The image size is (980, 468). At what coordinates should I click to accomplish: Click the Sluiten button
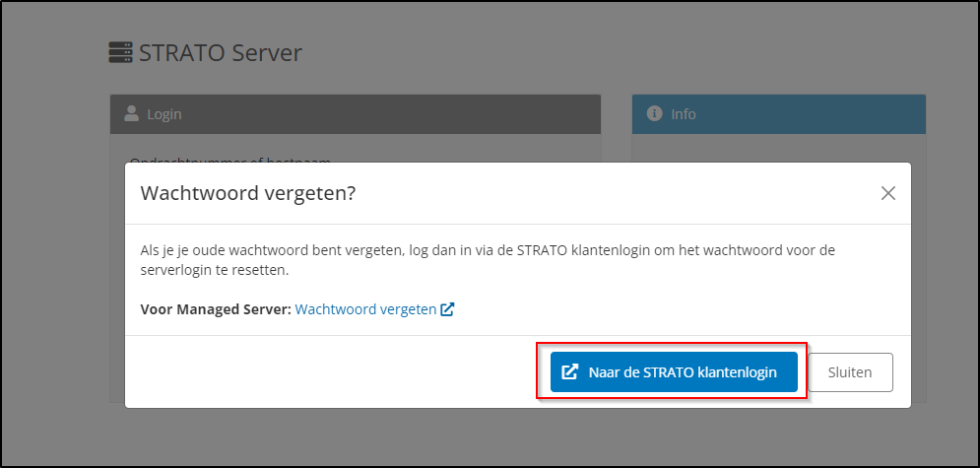coord(850,372)
